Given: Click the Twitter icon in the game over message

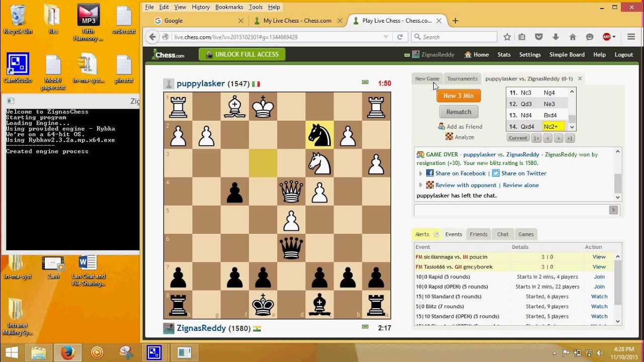Looking at the screenshot, I should pyautogui.click(x=496, y=173).
